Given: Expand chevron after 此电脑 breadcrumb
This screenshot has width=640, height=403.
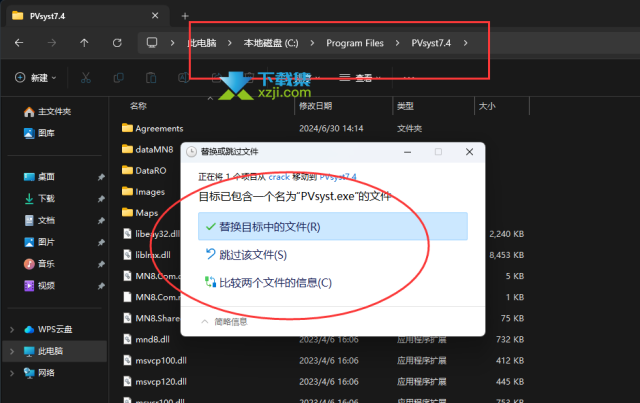Looking at the screenshot, I should pyautogui.click(x=229, y=43).
